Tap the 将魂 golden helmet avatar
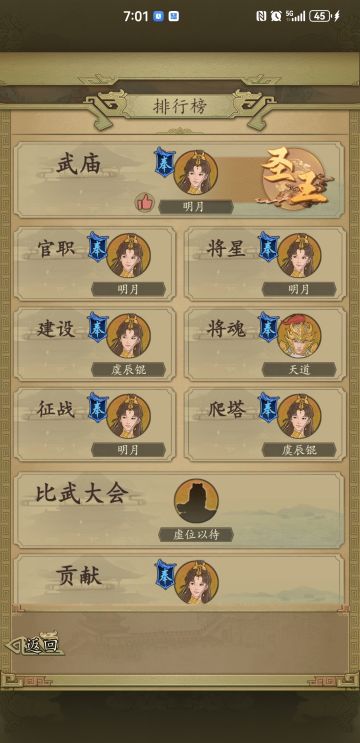 coord(299,335)
